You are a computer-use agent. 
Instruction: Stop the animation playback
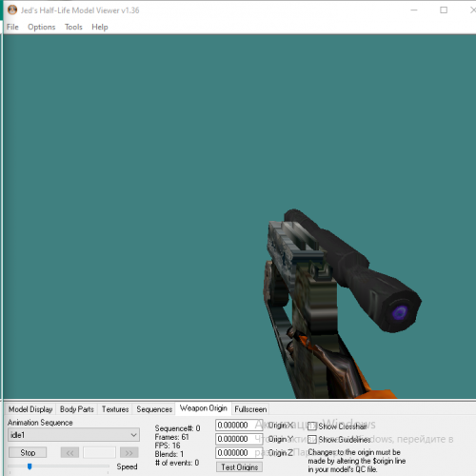28,452
